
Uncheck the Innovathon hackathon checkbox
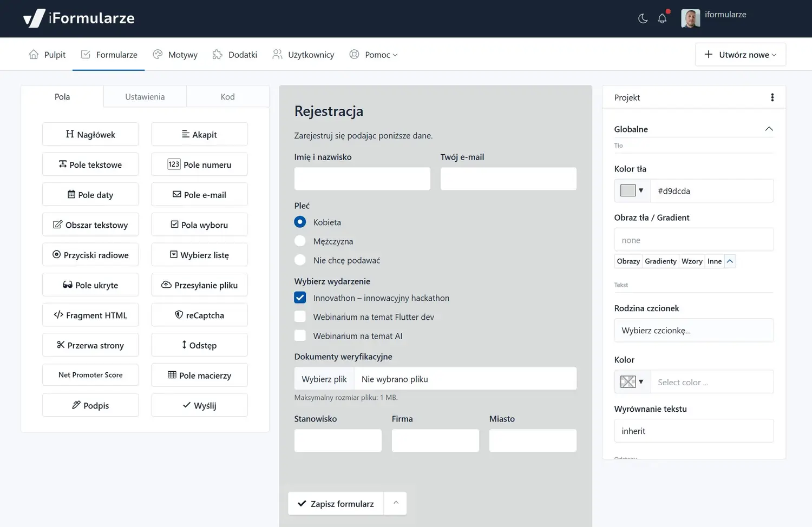point(300,298)
